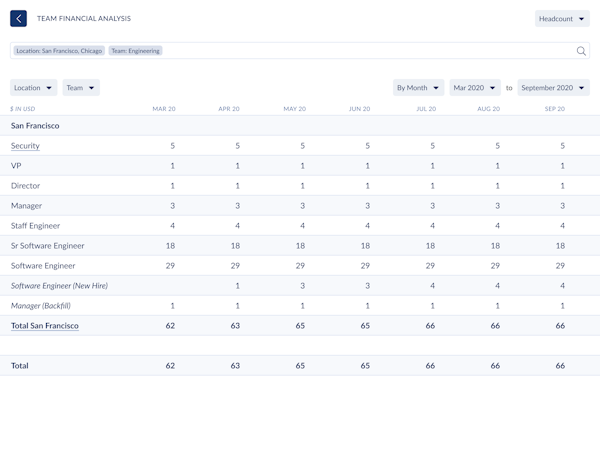The width and height of the screenshot is (600, 450).
Task: Open the Team filter dropdown
Action: [80, 88]
